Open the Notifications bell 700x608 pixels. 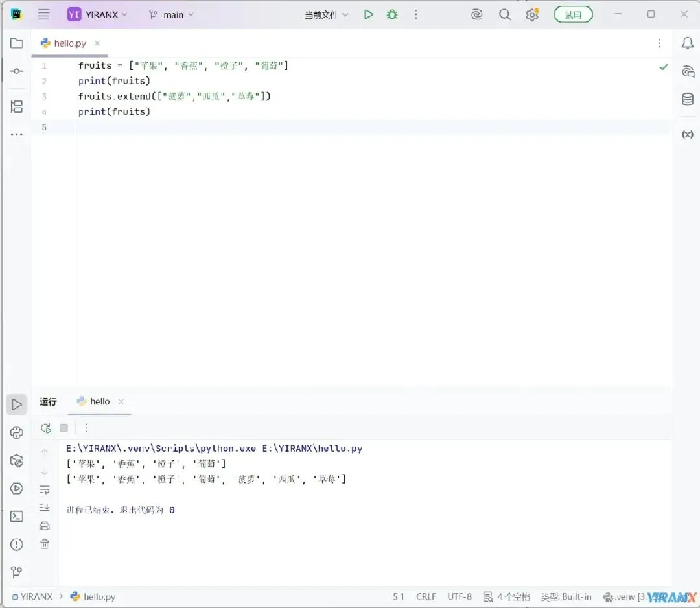click(688, 43)
